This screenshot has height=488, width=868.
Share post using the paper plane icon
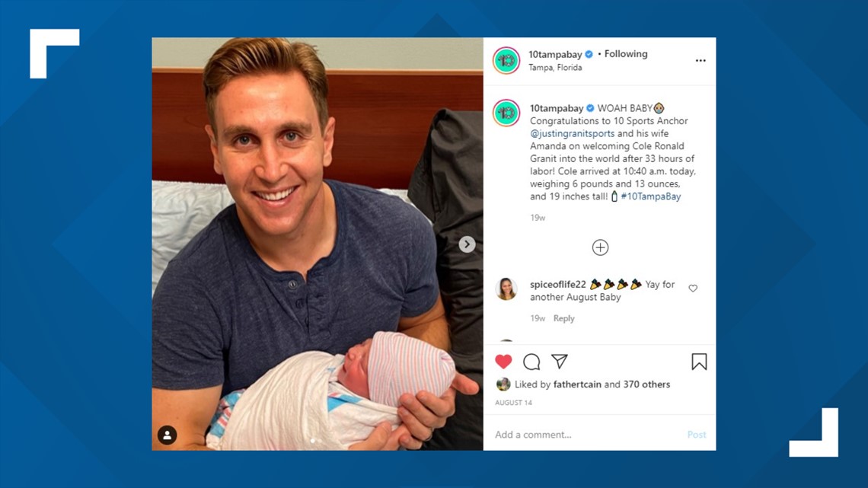pyautogui.click(x=560, y=362)
